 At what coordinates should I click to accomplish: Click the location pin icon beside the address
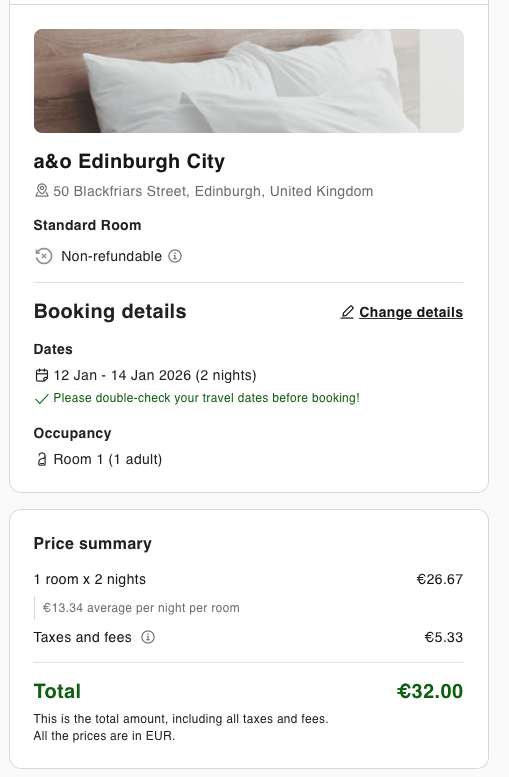pos(42,191)
